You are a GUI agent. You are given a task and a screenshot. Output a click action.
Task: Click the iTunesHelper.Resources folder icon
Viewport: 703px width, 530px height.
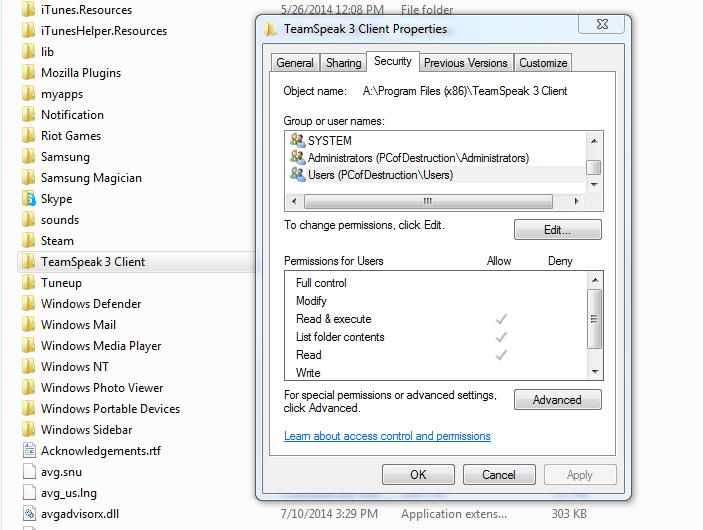(29, 30)
